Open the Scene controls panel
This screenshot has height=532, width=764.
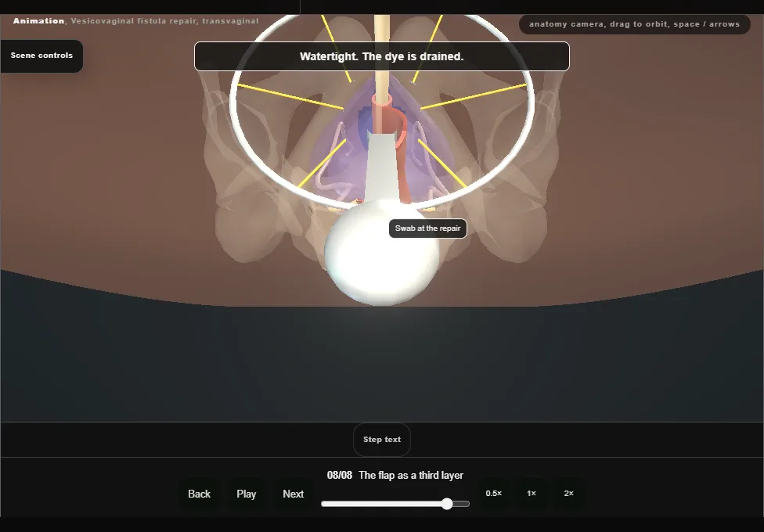pos(41,56)
